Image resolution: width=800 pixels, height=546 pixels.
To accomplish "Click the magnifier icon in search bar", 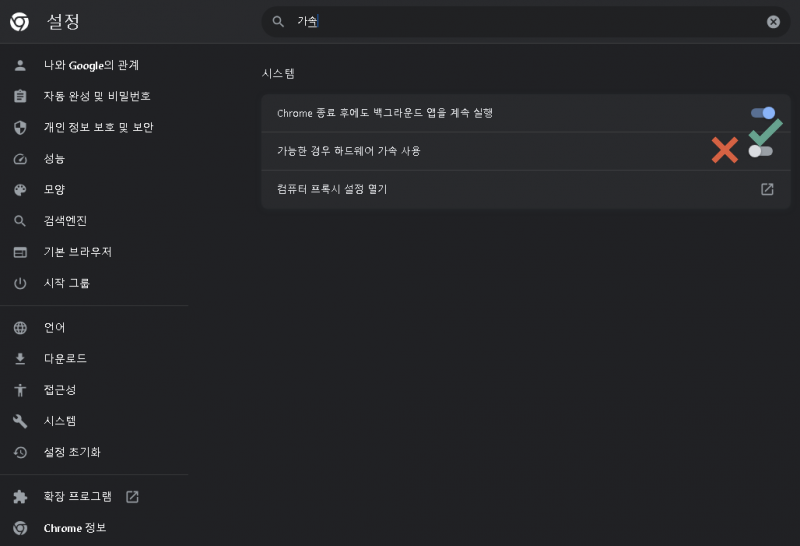I will coord(278,21).
